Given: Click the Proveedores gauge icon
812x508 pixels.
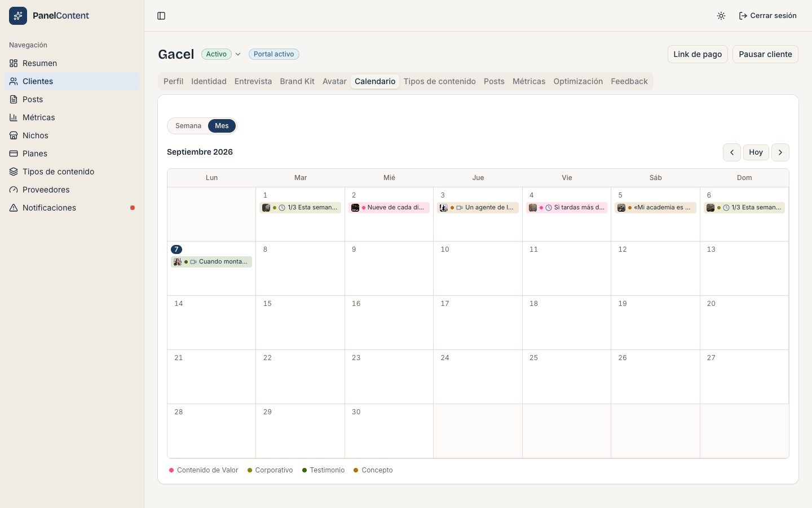Looking at the screenshot, I should (x=14, y=190).
